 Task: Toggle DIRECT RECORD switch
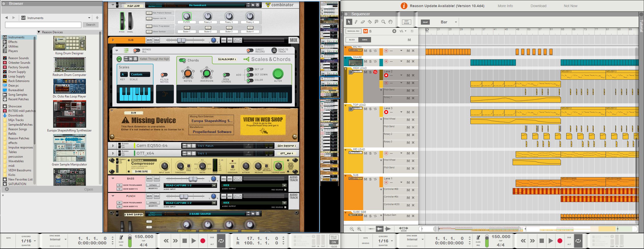point(250,51)
